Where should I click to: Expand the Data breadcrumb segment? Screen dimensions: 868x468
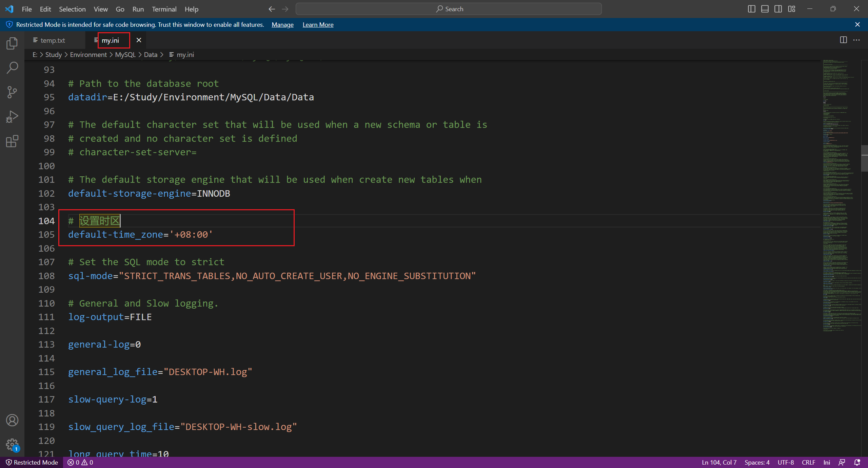click(x=151, y=55)
